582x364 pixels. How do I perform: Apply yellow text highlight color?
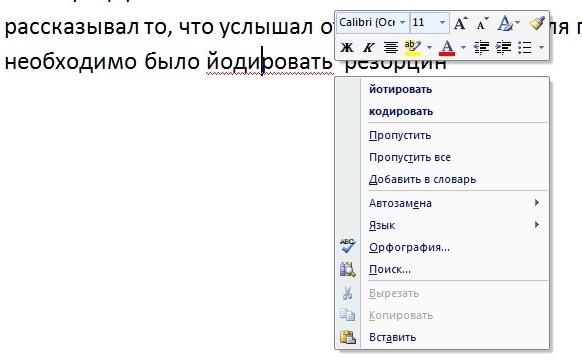413,47
